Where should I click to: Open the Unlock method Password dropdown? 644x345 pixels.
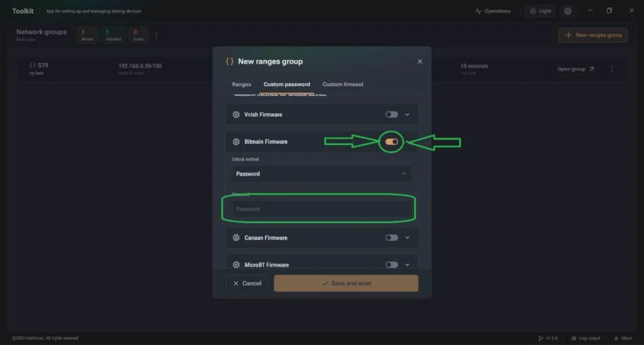point(321,174)
